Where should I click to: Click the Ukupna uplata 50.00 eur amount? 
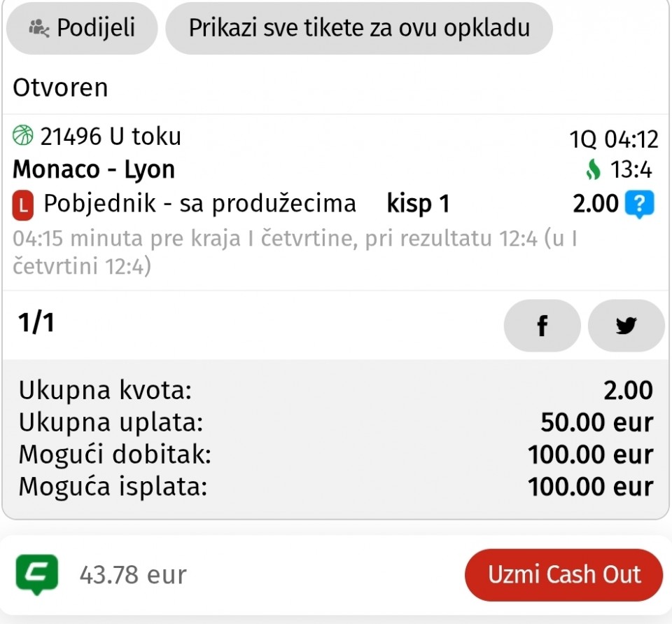(596, 422)
